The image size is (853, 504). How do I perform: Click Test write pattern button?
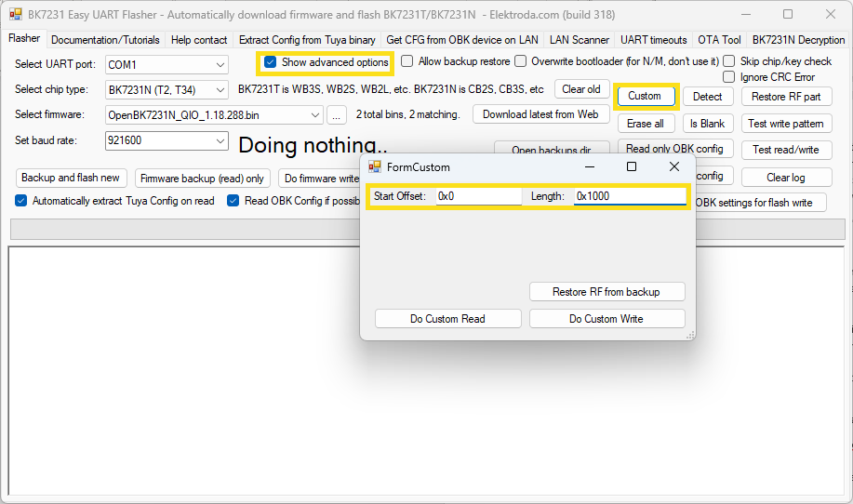coord(786,124)
